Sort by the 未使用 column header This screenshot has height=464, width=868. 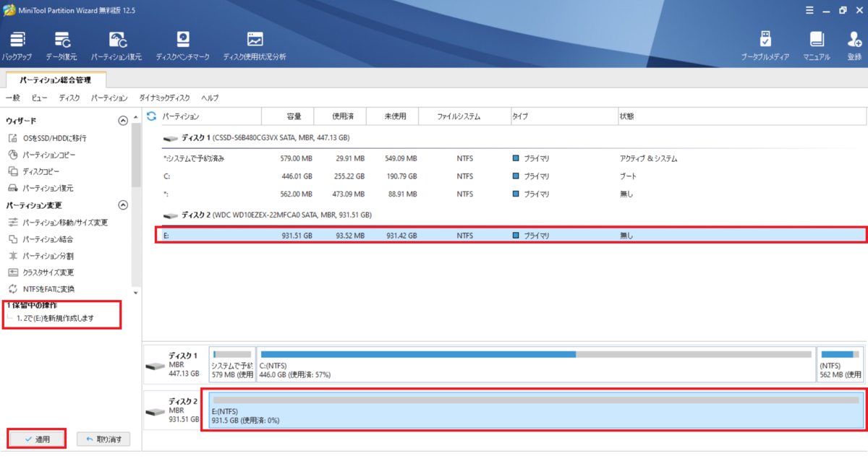[x=392, y=116]
